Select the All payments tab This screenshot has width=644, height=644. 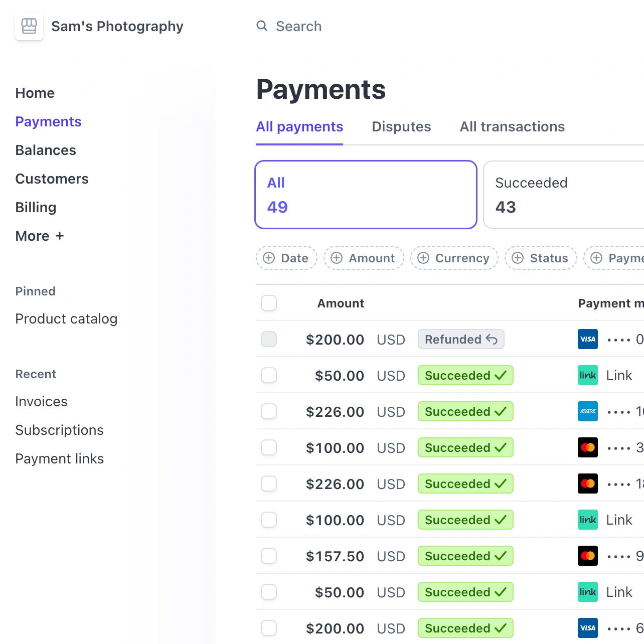(x=299, y=127)
